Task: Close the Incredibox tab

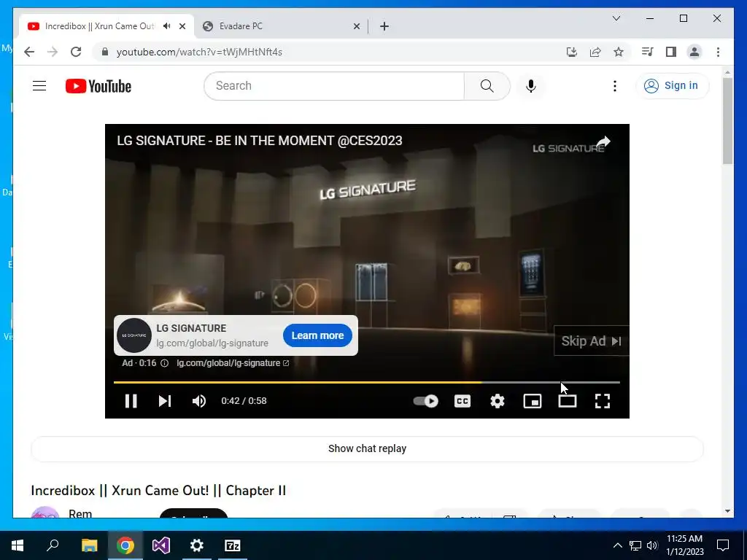Action: [182, 26]
